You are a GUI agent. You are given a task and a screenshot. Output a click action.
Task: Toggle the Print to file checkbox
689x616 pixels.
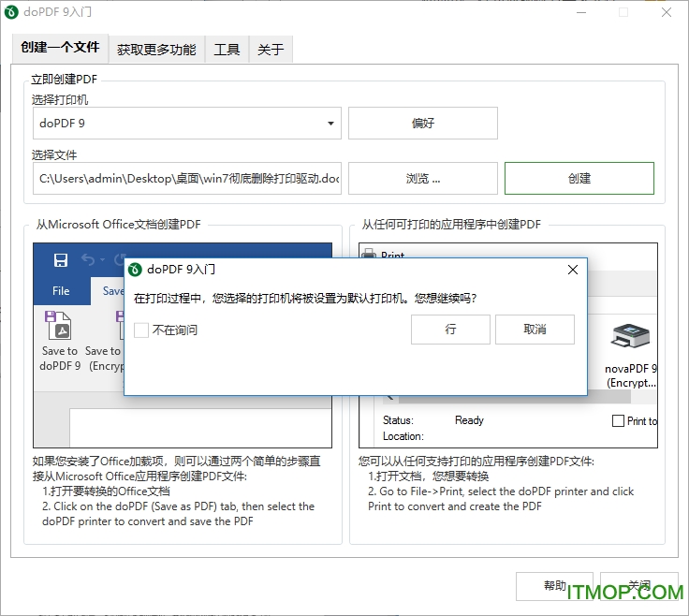click(618, 421)
